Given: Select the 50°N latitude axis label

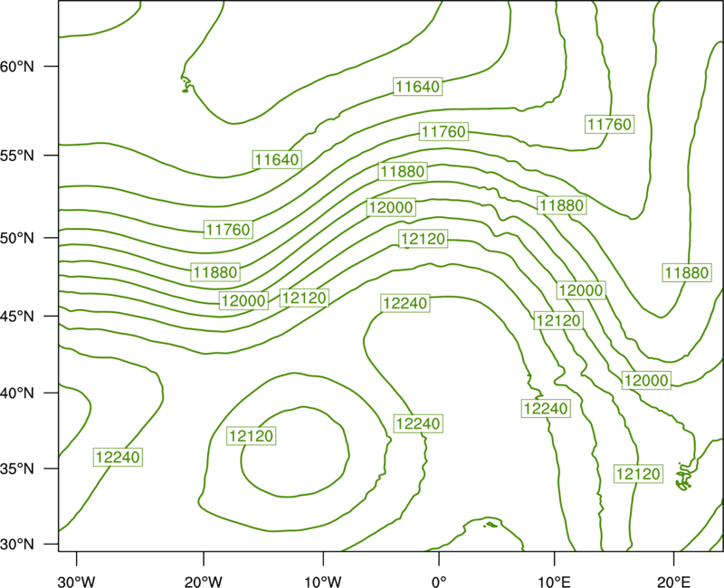Looking at the screenshot, I should coord(17,238).
